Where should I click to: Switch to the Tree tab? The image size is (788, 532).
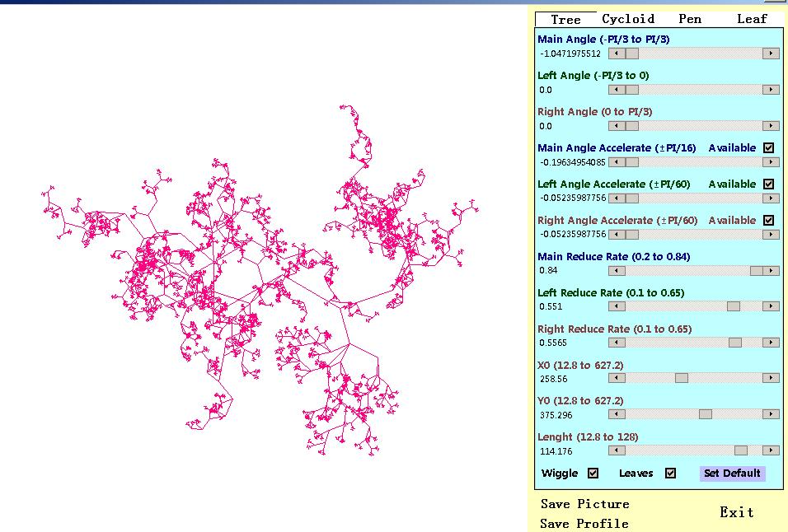[565, 20]
